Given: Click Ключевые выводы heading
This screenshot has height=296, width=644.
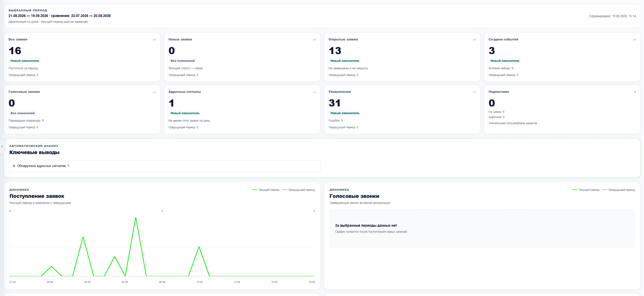Looking at the screenshot, I should tap(34, 152).
